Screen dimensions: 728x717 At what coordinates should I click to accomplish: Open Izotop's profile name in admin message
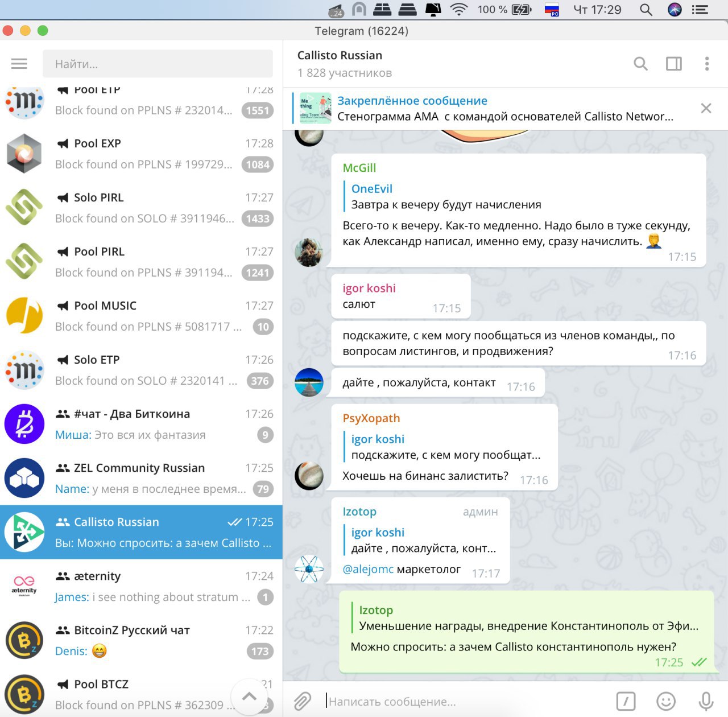pyautogui.click(x=359, y=512)
